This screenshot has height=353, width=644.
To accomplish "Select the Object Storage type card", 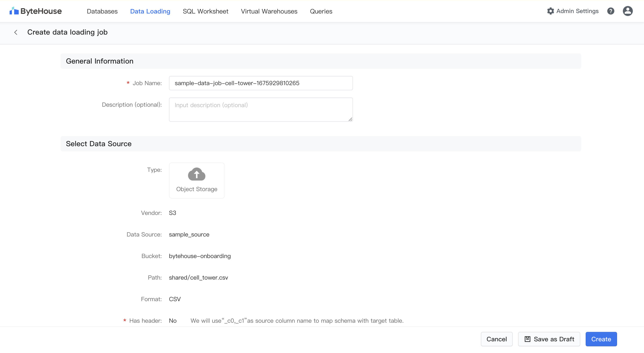I will (x=197, y=180).
